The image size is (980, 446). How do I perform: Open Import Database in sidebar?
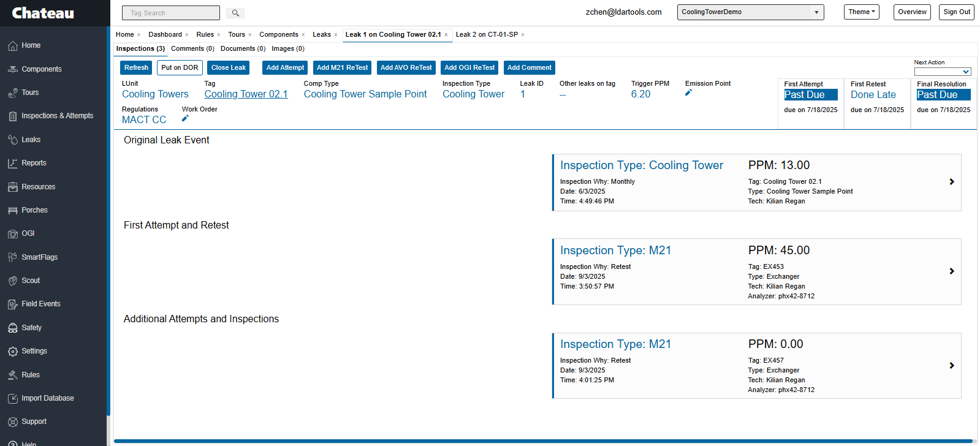(47, 398)
